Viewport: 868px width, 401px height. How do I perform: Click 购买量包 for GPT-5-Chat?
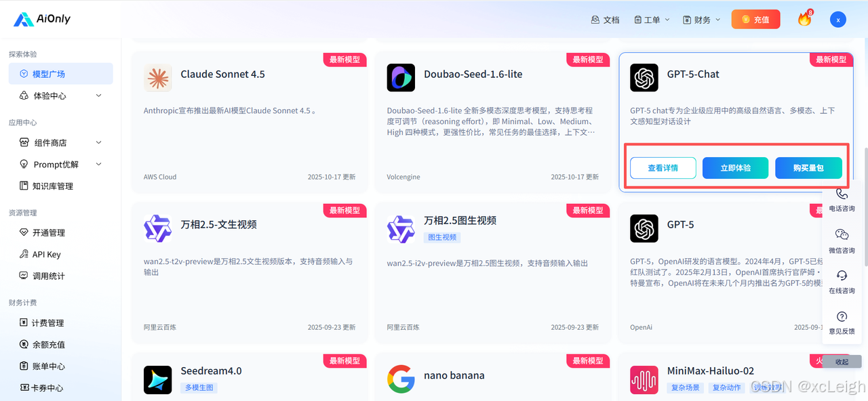(x=808, y=167)
